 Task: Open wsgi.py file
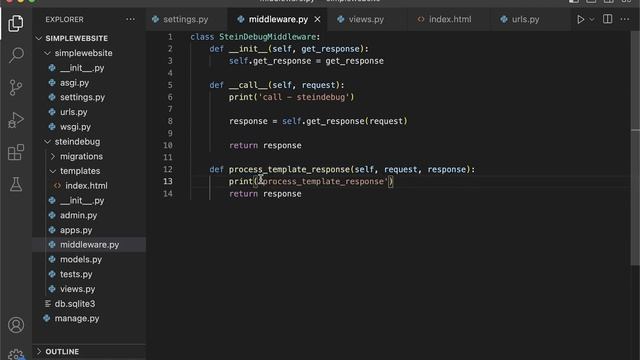[x=75, y=127]
